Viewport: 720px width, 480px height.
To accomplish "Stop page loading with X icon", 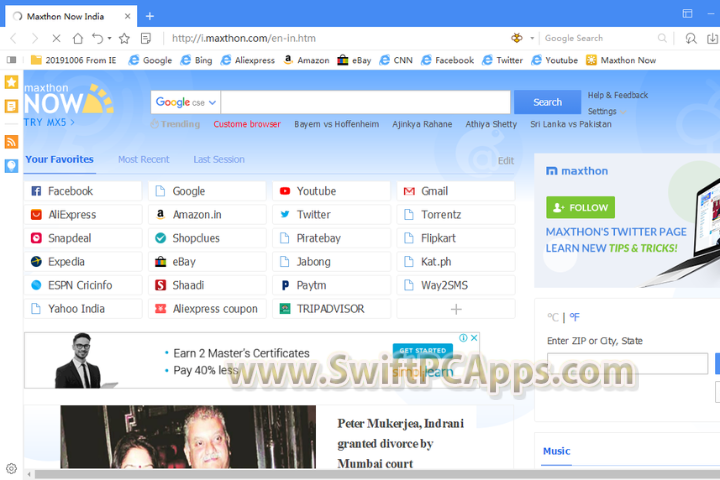I will [56, 39].
